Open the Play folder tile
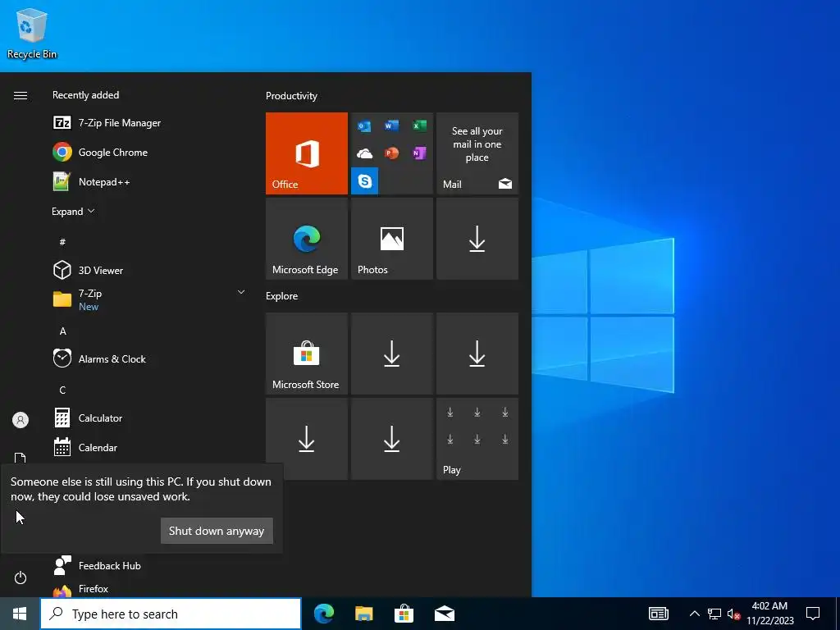Viewport: 840px width, 630px height. pos(477,439)
